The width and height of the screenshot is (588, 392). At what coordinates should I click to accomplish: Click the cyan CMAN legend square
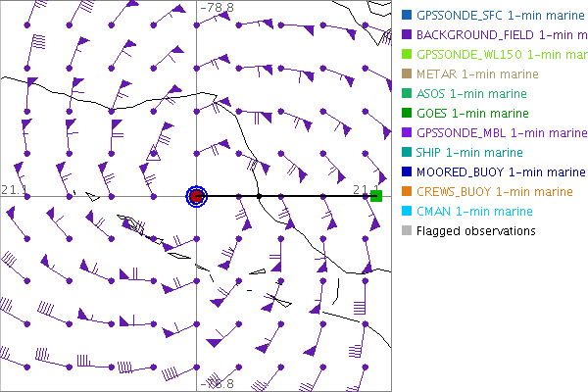(x=408, y=211)
